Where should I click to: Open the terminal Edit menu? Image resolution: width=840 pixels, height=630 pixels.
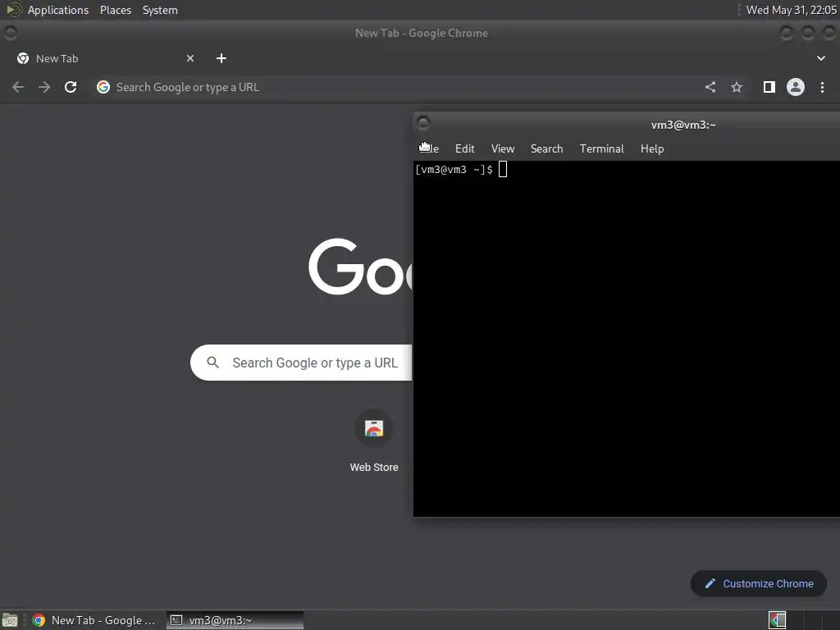coord(464,149)
